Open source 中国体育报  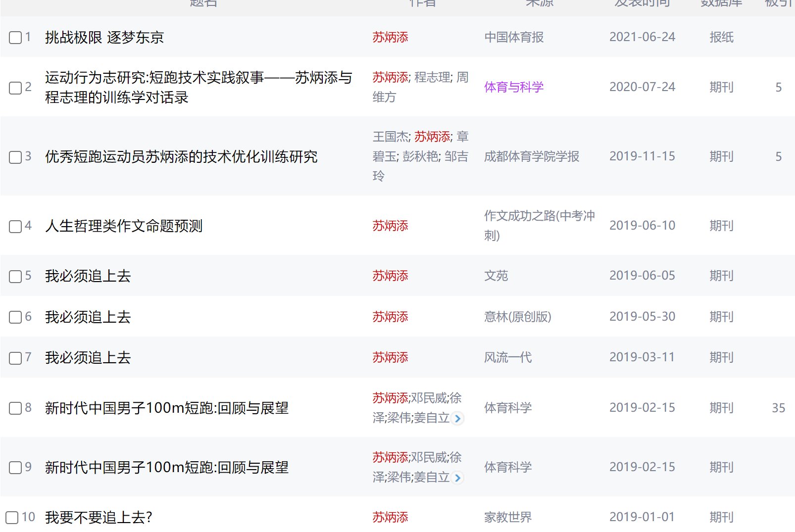514,37
